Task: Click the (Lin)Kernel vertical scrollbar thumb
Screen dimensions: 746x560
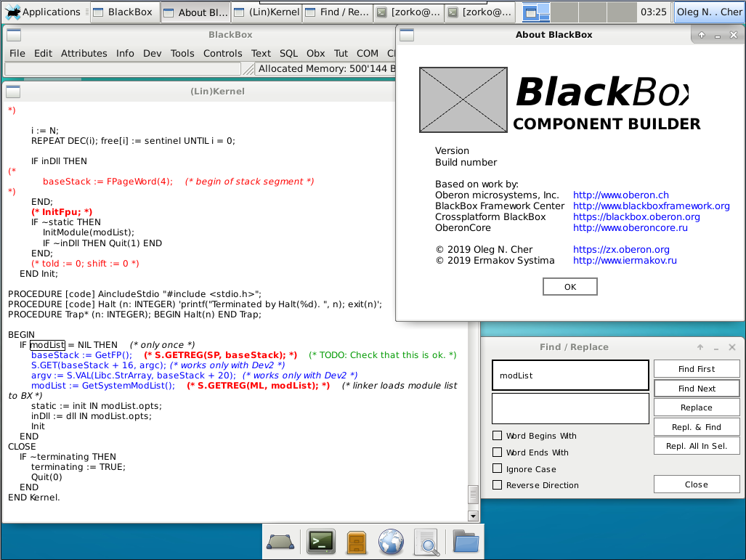Action: point(473,495)
